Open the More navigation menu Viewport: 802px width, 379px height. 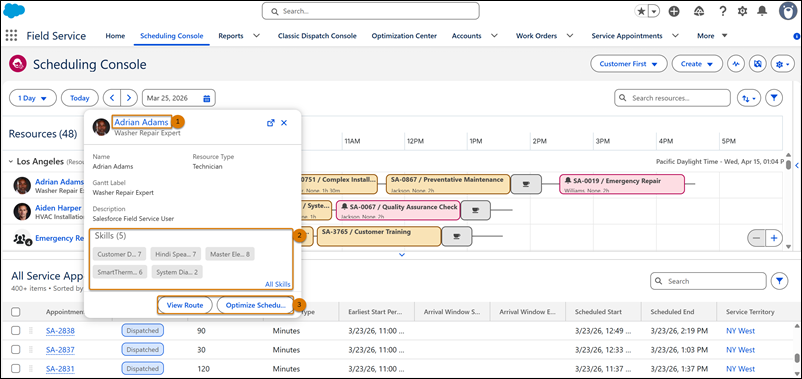(x=712, y=36)
